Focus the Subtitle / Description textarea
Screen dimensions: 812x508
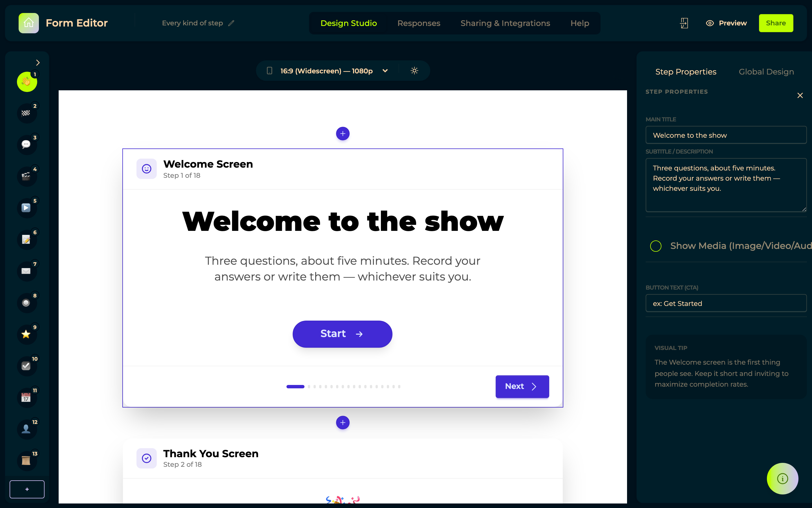[726, 185]
